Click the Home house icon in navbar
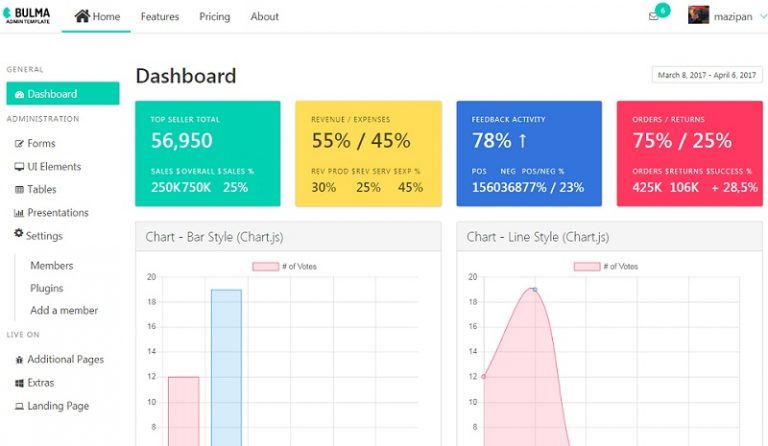Image resolution: width=768 pixels, height=446 pixels. pos(82,16)
